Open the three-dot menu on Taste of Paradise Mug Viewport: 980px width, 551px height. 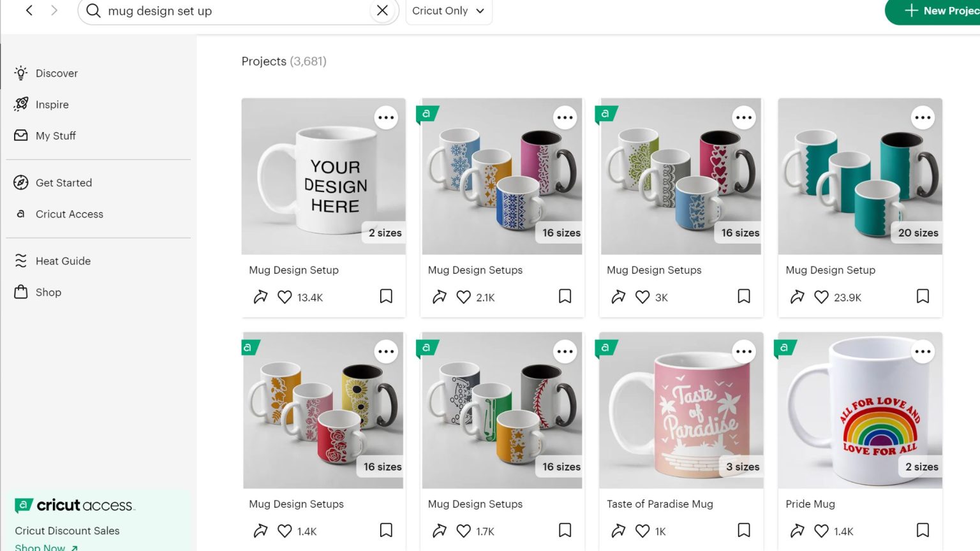pyautogui.click(x=744, y=351)
